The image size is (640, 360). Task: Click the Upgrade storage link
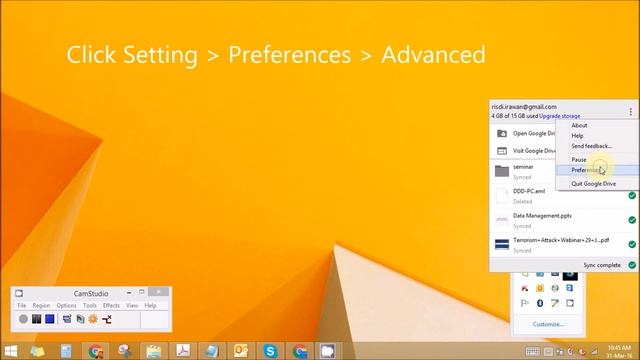point(559,116)
